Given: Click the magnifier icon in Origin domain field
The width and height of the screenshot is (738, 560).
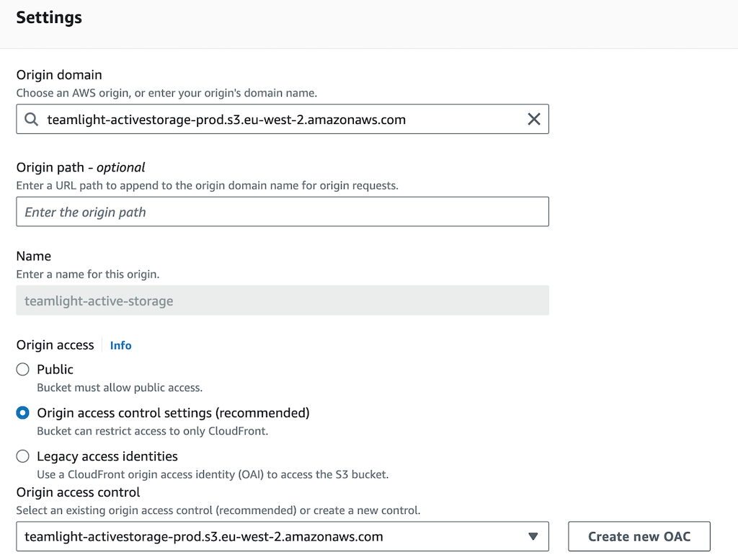Looking at the screenshot, I should point(32,120).
